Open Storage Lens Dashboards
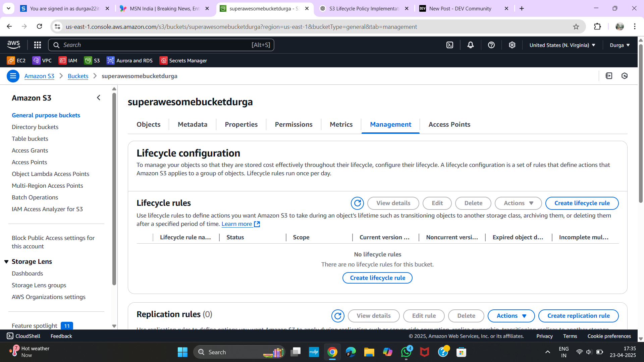The width and height of the screenshot is (644, 362). coord(28,274)
